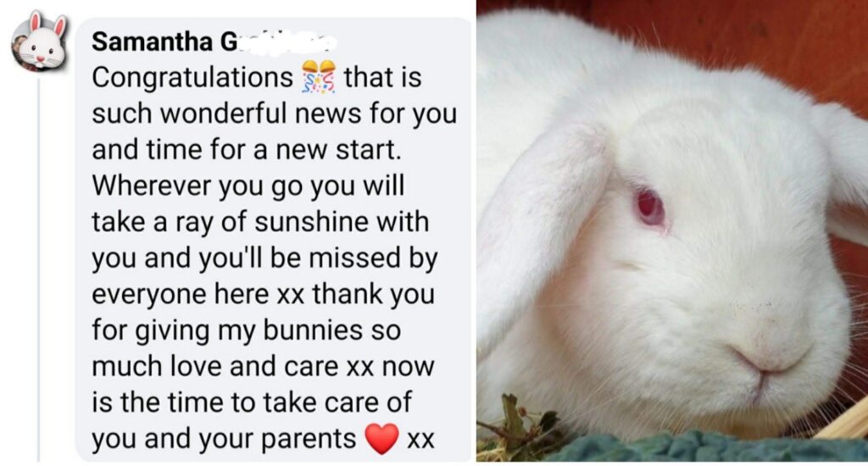Click the party popper emoji

[x=319, y=76]
